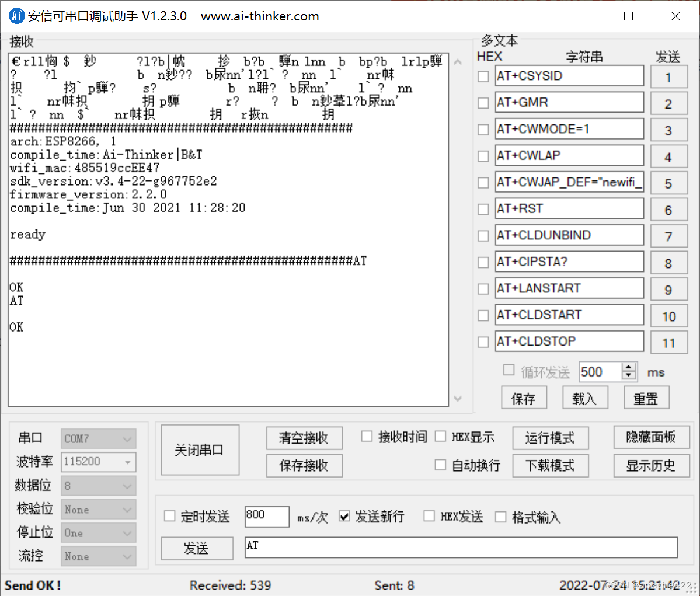This screenshot has height=596, width=700.
Task: Click the 'Send OK !' status message
Action: [33, 585]
